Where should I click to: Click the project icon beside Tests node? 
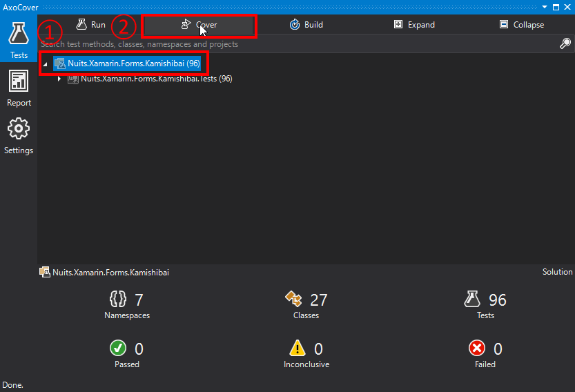pyautogui.click(x=73, y=79)
